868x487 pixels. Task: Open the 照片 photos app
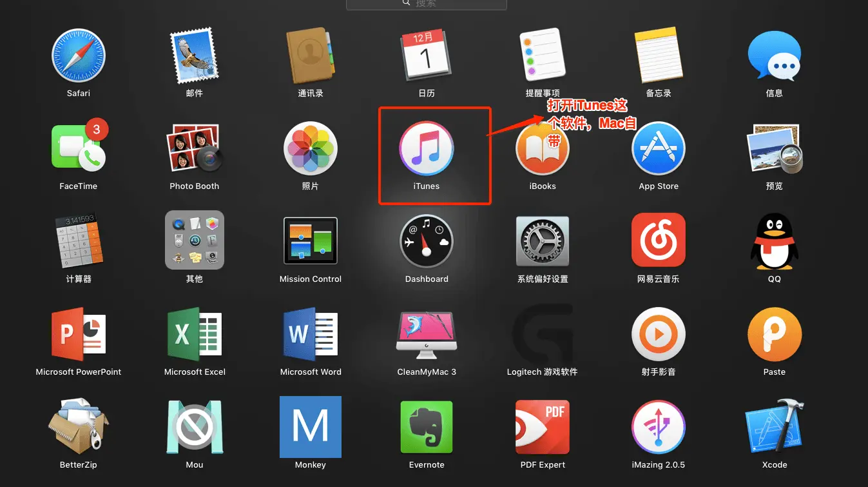(x=311, y=148)
